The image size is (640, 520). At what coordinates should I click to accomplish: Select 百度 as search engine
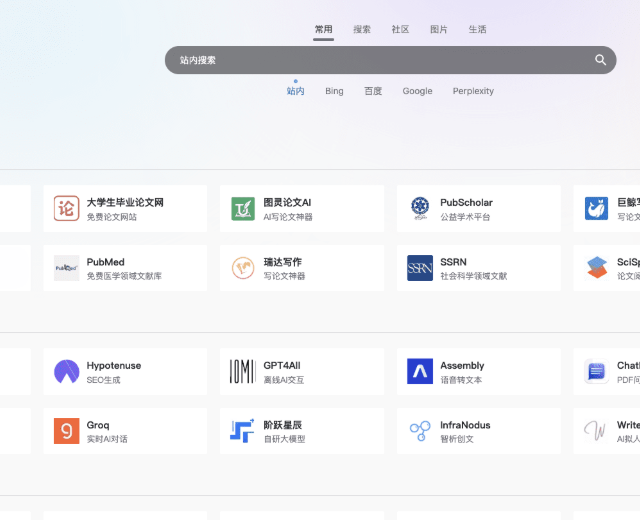(373, 91)
